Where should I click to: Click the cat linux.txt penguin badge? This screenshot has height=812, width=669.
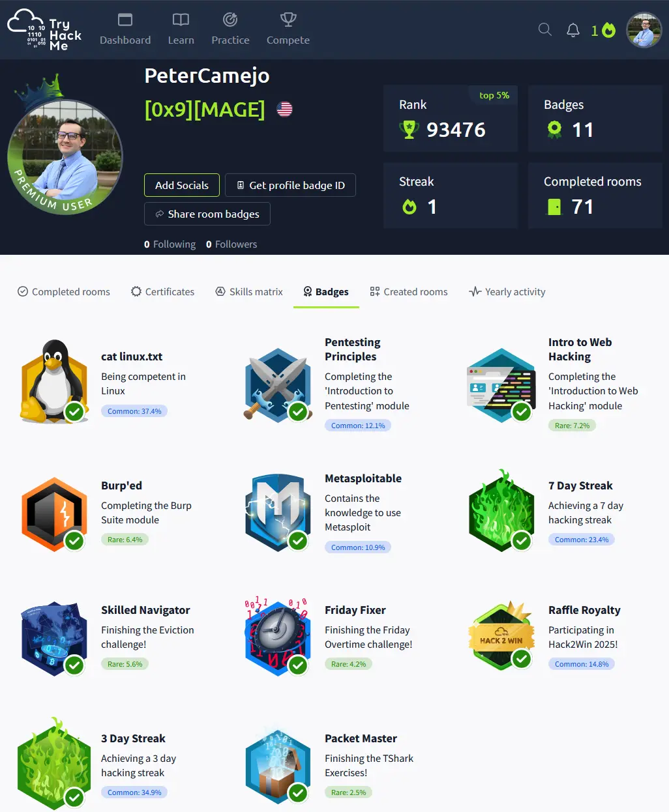54,383
